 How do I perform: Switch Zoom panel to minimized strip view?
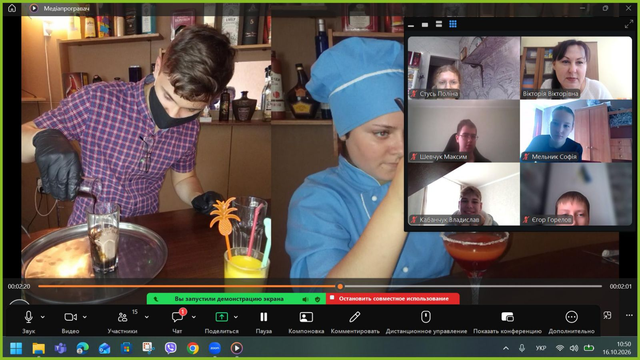[411, 25]
